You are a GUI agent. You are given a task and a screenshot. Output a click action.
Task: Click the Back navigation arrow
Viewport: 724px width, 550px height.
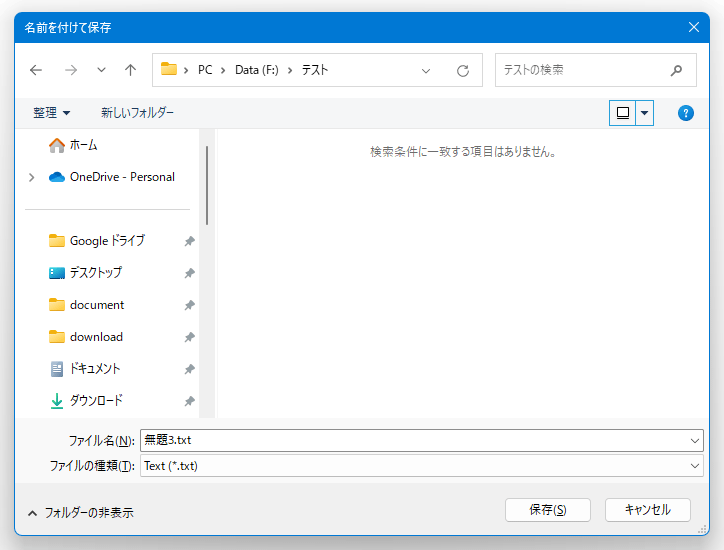pos(36,70)
